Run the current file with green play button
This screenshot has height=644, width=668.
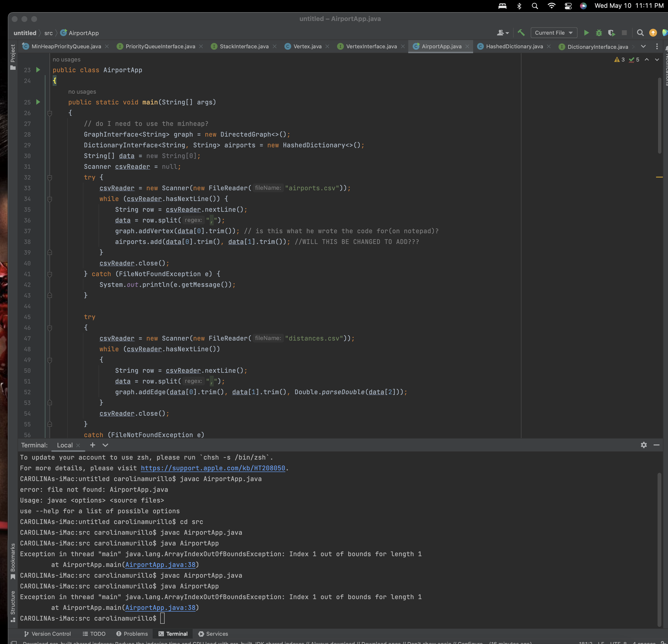point(586,33)
